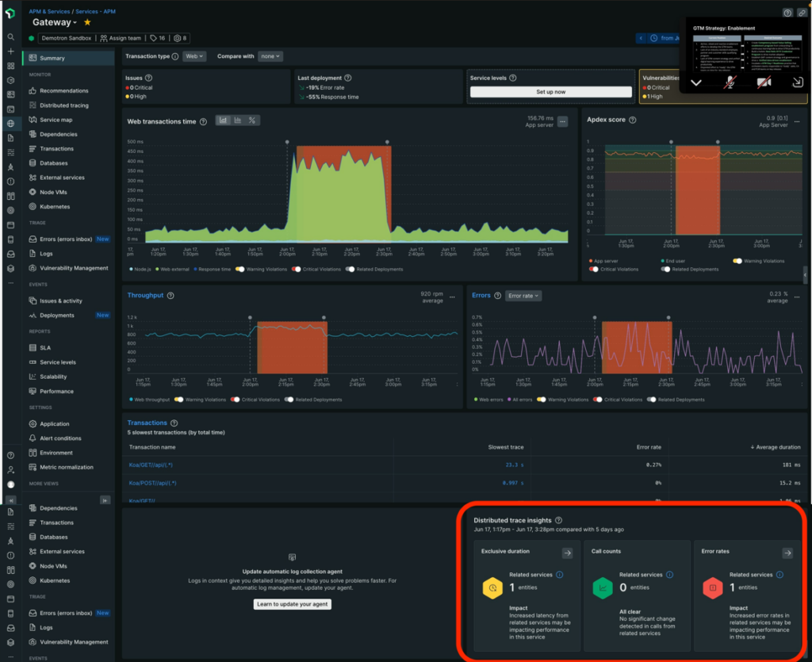Image resolution: width=812 pixels, height=662 pixels.
Task: Disable Critical Violations on the Throughput chart
Action: [x=236, y=400]
